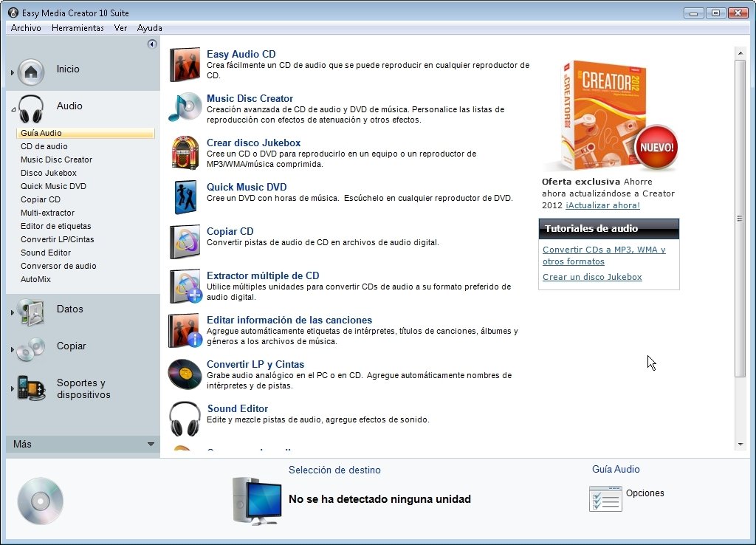The height and width of the screenshot is (545, 756).
Task: Click the Crear disco Jukebox heading link
Action: (254, 143)
